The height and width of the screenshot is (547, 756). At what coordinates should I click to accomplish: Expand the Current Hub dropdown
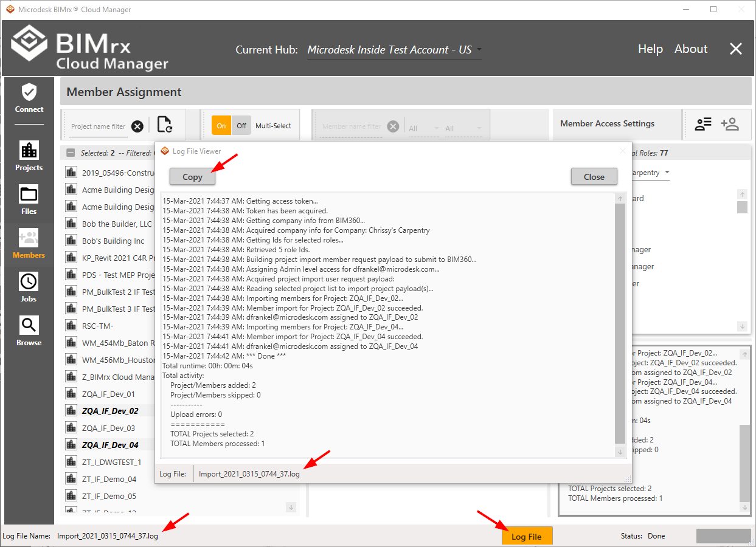(x=394, y=50)
